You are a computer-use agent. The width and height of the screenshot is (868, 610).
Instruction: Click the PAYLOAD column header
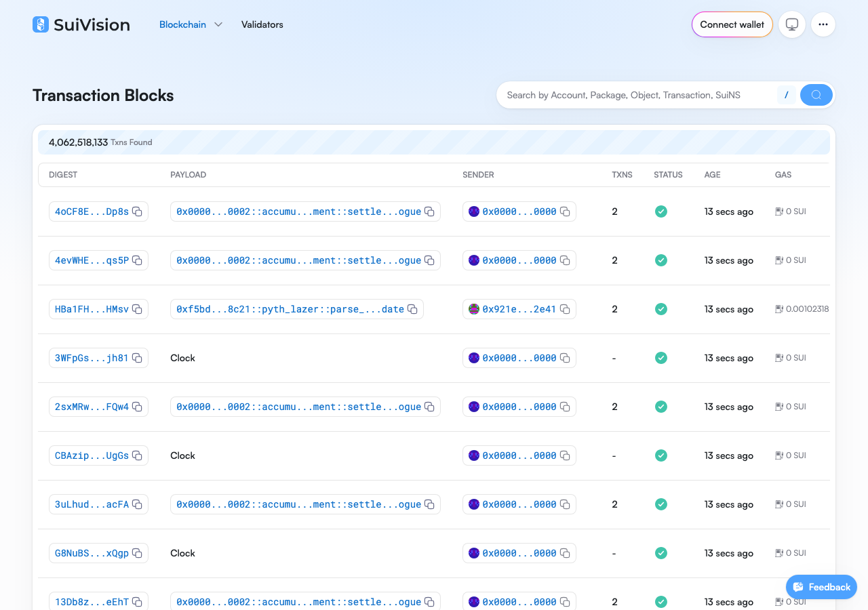188,175
